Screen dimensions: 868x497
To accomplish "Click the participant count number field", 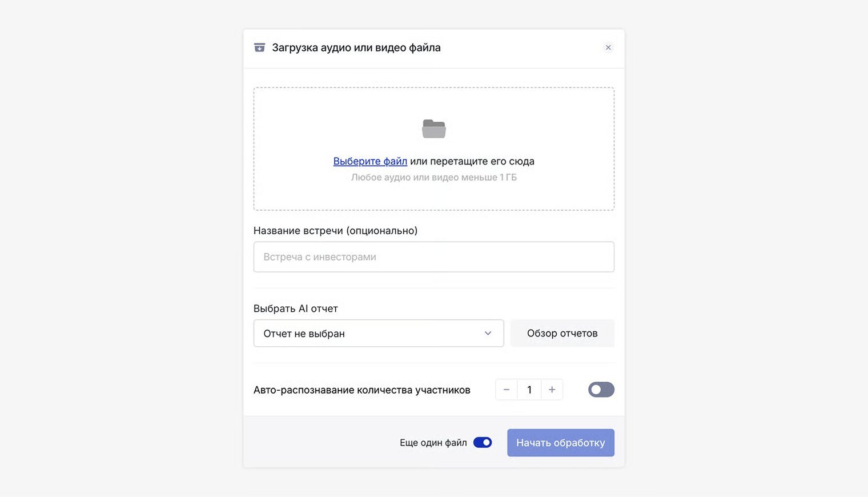I will [x=529, y=390].
